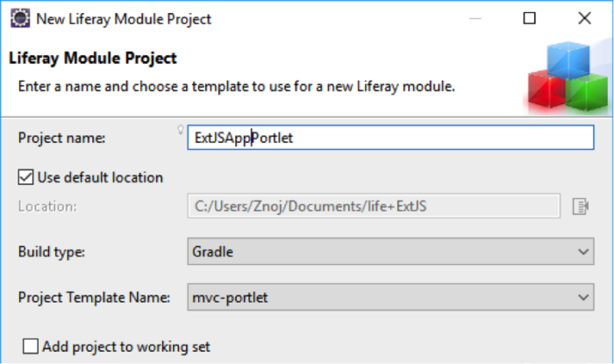Minimize the dialog window
Image resolution: width=614 pixels, height=364 pixels.
coord(475,18)
